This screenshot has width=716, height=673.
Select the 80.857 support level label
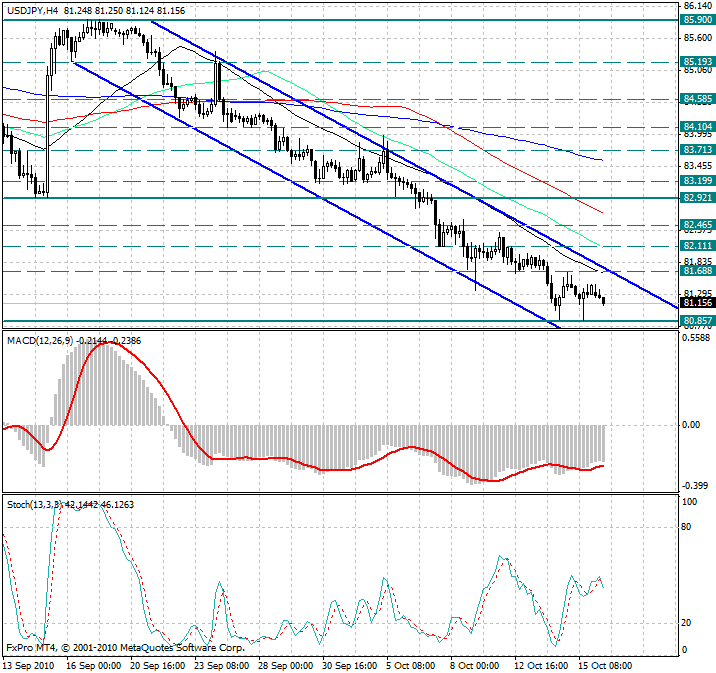697,321
